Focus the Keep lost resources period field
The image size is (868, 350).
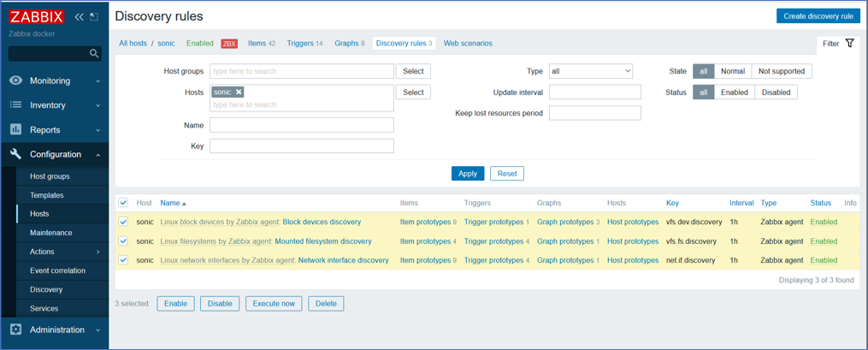pos(595,113)
